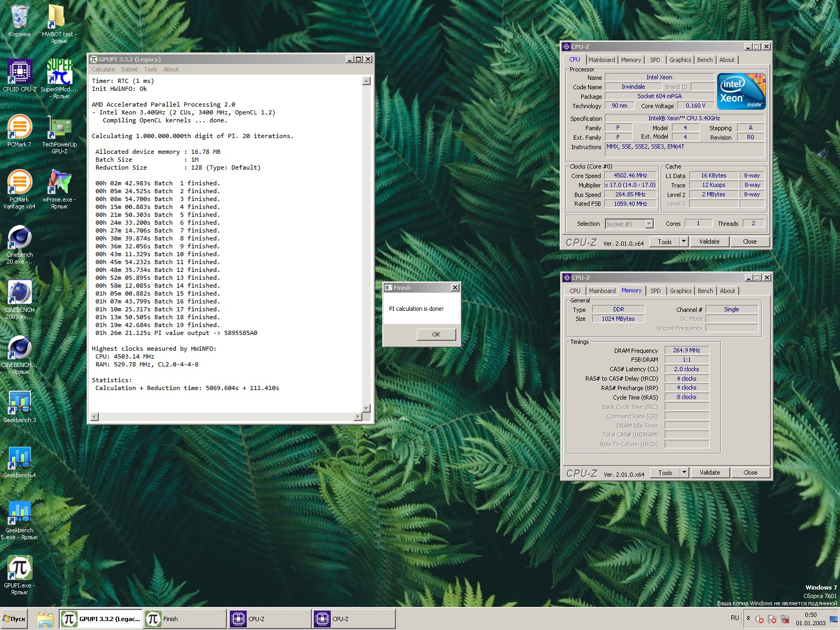Viewport: 840px width, 630px height.
Task: Select the Graphics tab in the upper CPU-Z window
Action: (x=680, y=60)
